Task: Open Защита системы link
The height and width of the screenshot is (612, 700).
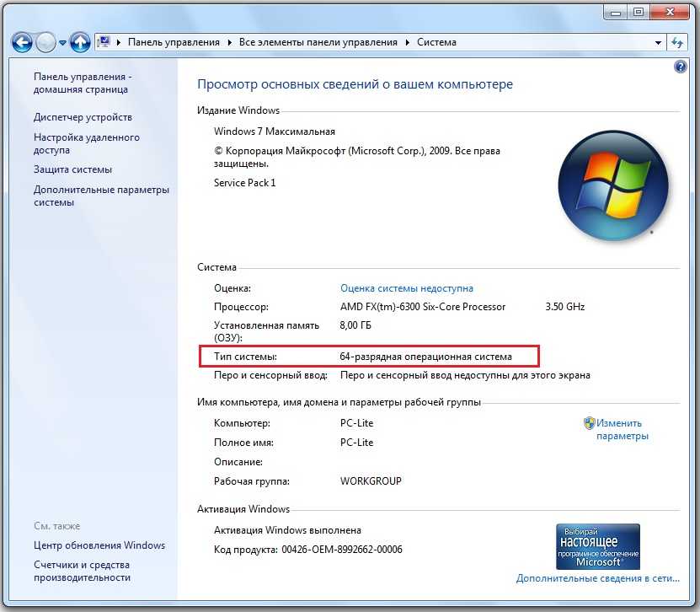Action: tap(72, 169)
